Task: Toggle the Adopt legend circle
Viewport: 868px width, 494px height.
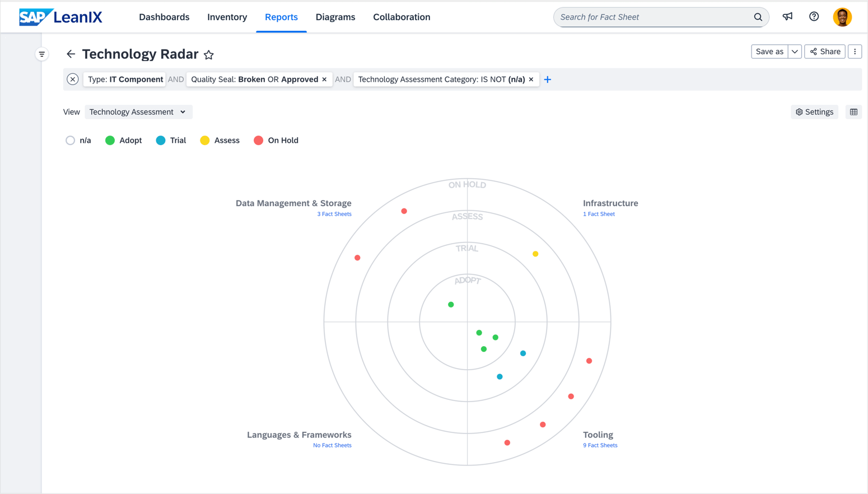Action: point(110,140)
